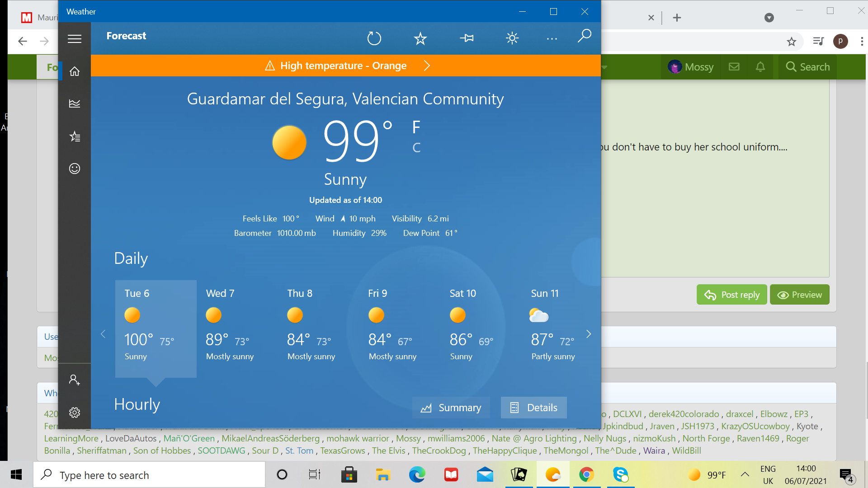This screenshot has height=488, width=868.
Task: Open the Mossy user menu in forum
Action: pos(691,67)
